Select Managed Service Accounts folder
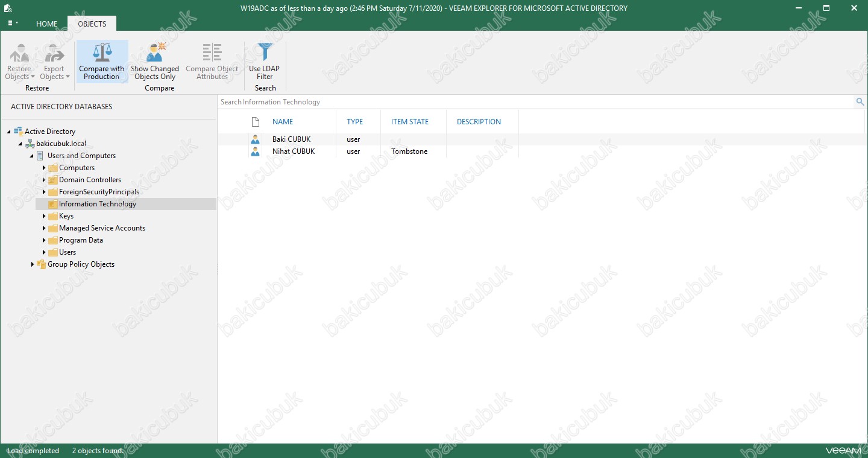868x458 pixels. (x=102, y=228)
